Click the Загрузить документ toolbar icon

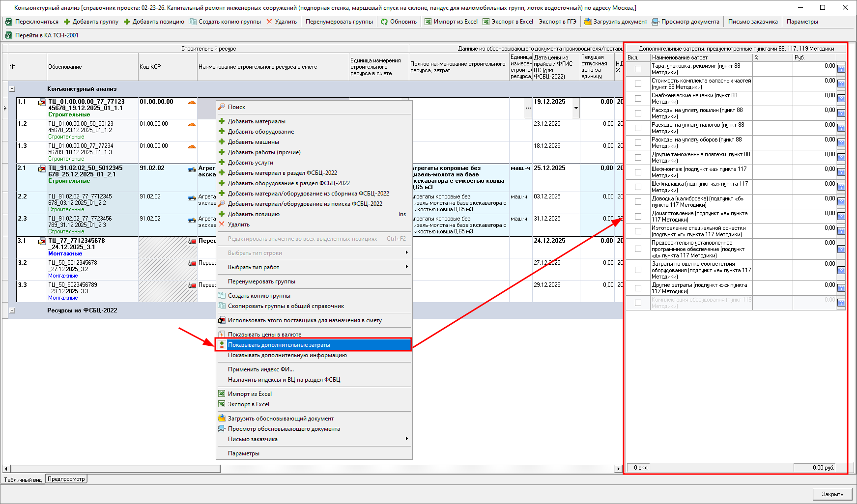(x=587, y=22)
